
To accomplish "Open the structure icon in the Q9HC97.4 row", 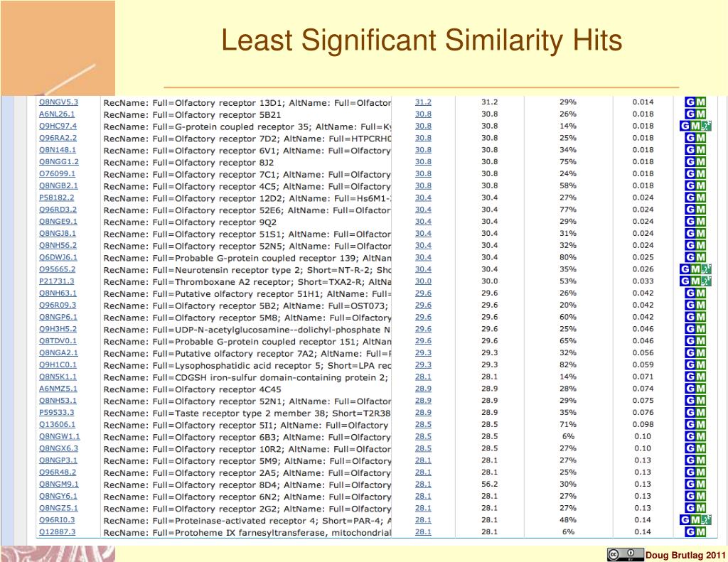I will [x=706, y=126].
